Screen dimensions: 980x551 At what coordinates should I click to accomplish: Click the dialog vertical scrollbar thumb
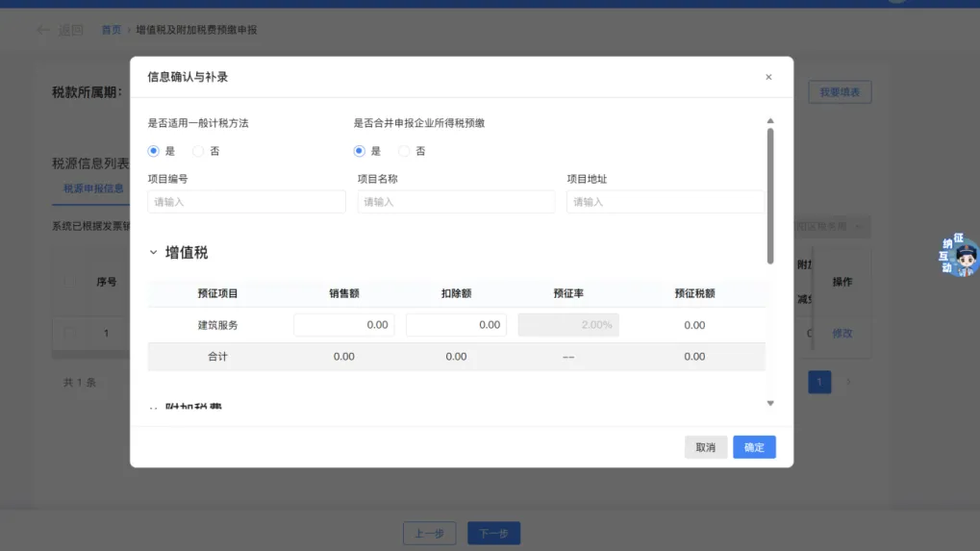tap(770, 196)
